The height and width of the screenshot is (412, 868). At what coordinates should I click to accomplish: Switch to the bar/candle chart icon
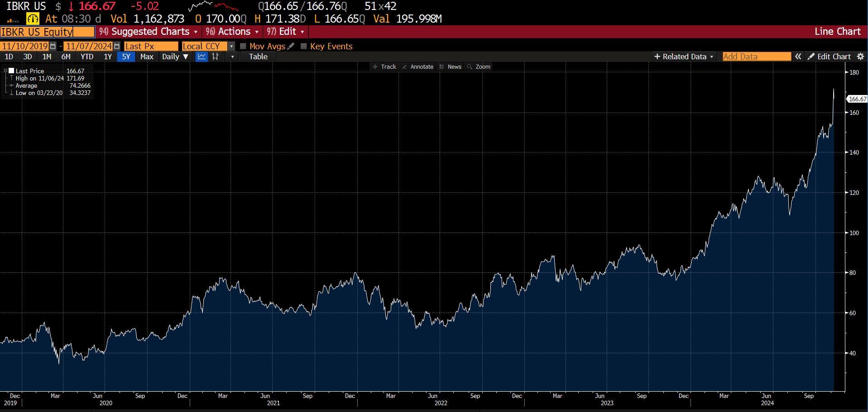pos(216,57)
